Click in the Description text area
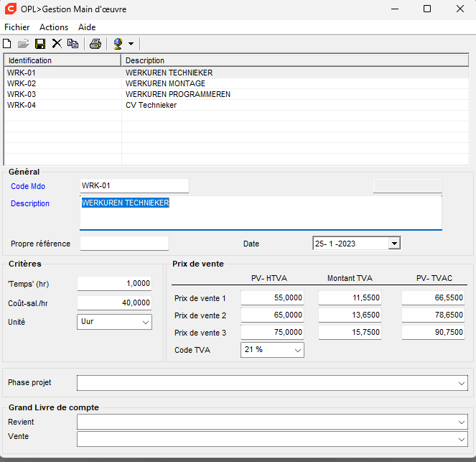 [x=261, y=213]
